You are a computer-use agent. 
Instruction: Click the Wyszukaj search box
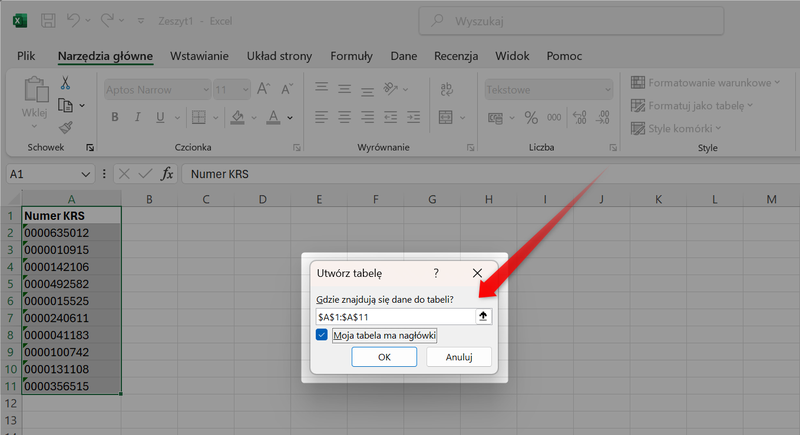point(571,21)
